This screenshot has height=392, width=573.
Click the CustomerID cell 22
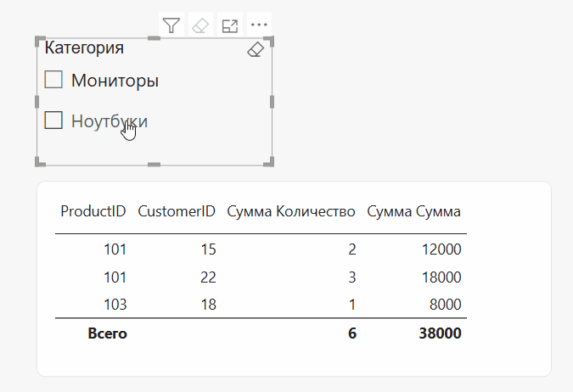pyautogui.click(x=208, y=277)
